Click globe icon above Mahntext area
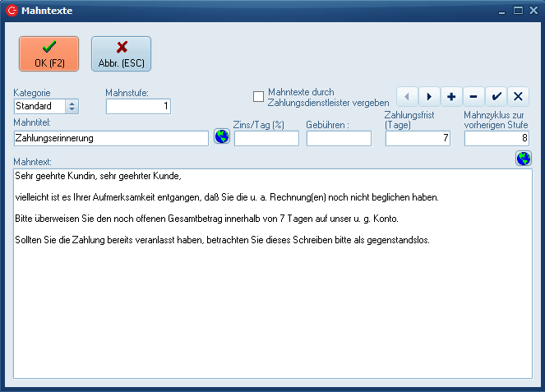Screen dimensions: 545x392 (x=524, y=159)
